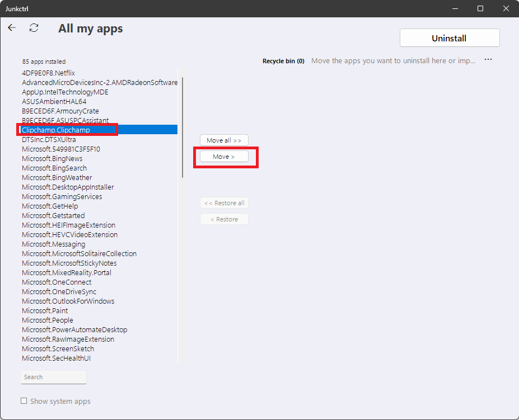Choose AppUp.IntelTechnologyMDE from list
The image size is (519, 420).
click(65, 92)
